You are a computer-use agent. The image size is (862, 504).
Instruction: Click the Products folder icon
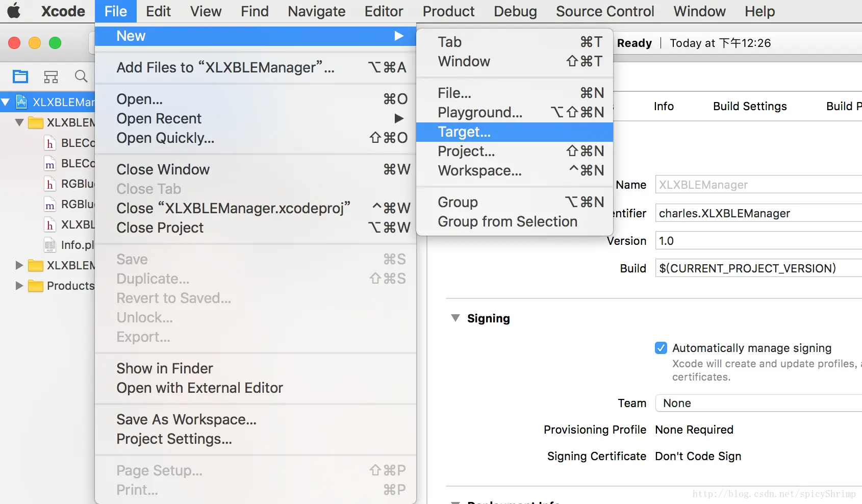[x=36, y=286]
